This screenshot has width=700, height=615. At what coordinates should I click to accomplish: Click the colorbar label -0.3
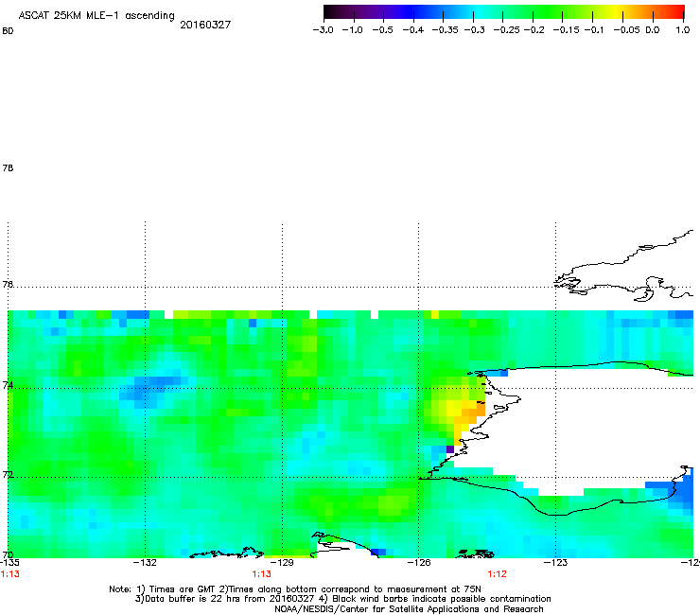(x=474, y=30)
